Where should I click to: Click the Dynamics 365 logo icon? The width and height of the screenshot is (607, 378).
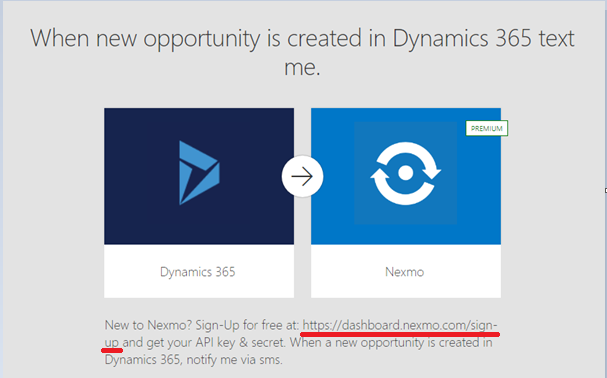[x=199, y=173]
